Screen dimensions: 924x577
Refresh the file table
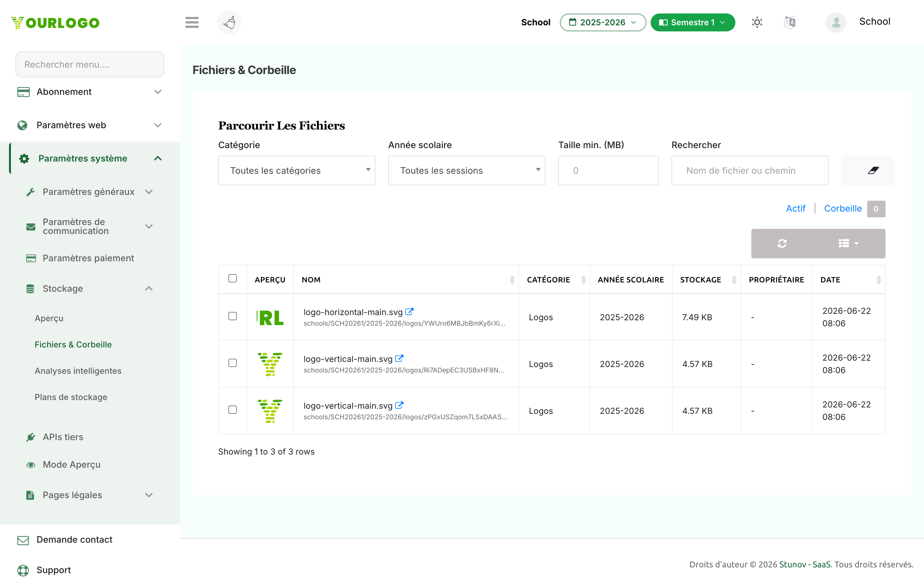click(782, 244)
